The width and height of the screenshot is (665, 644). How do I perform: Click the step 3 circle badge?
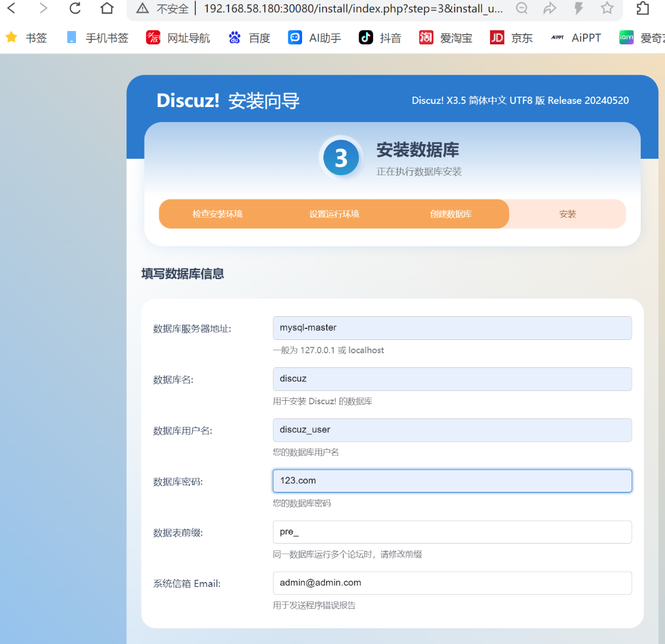click(x=341, y=158)
